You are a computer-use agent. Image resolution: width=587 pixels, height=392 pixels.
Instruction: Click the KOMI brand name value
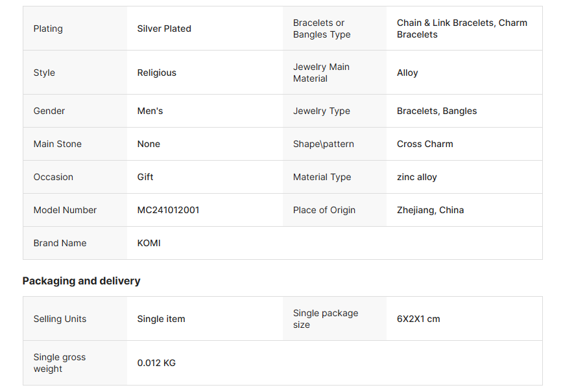click(149, 243)
